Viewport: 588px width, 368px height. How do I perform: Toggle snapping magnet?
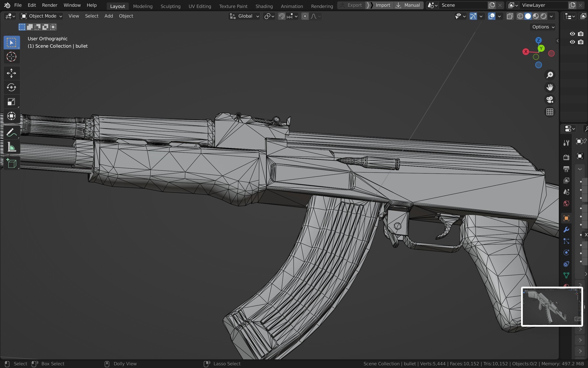[282, 16]
